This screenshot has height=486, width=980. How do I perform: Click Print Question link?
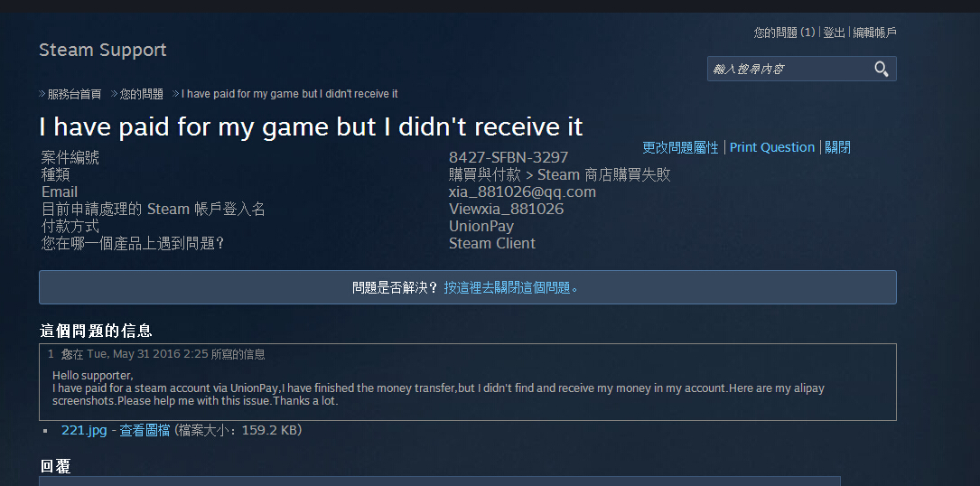pos(772,147)
